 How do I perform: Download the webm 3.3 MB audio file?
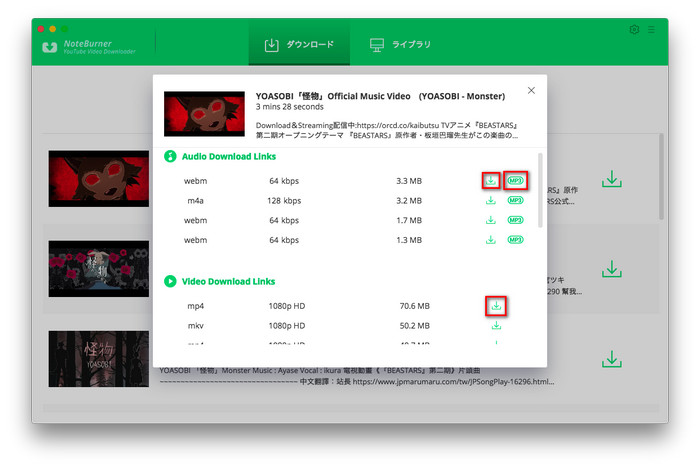pyautogui.click(x=491, y=180)
